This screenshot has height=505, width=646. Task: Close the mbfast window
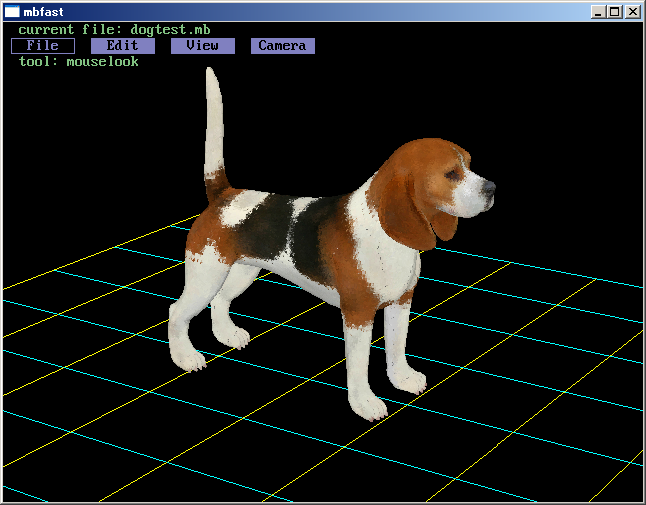pyautogui.click(x=632, y=12)
